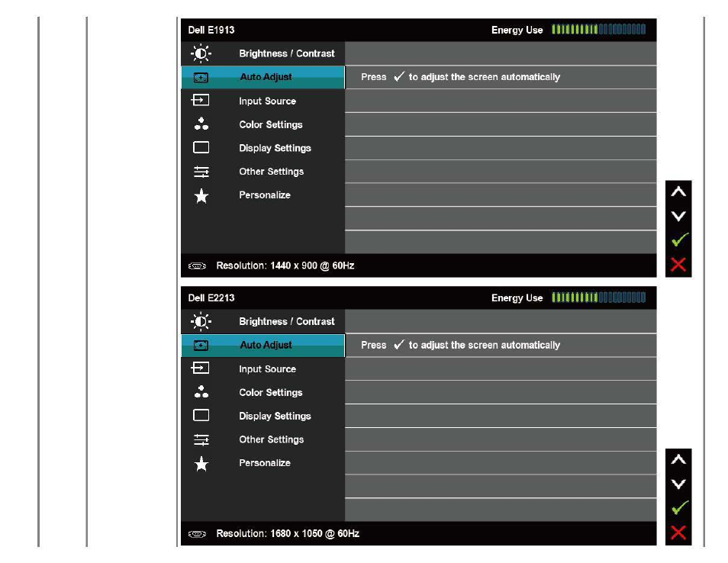Viewport: 728px width, 563px height.
Task: Open Other Settings label in Dell E2213 menu
Action: pyautogui.click(x=271, y=439)
